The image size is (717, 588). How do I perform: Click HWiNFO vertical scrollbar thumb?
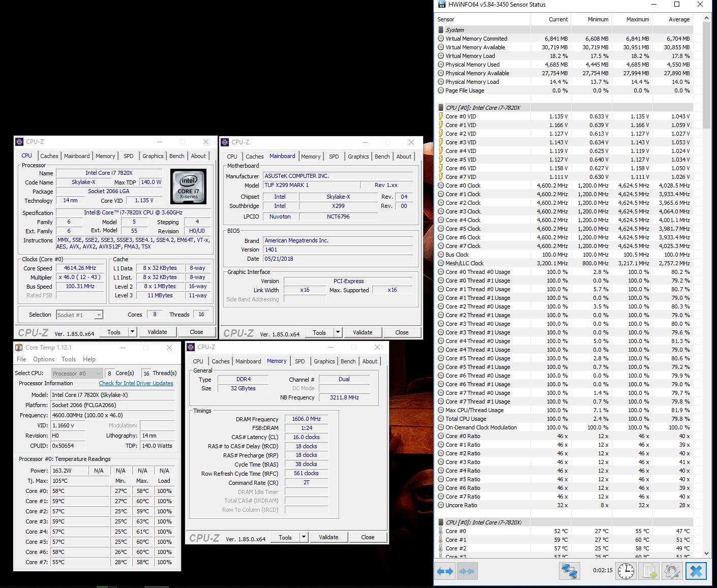click(707, 75)
